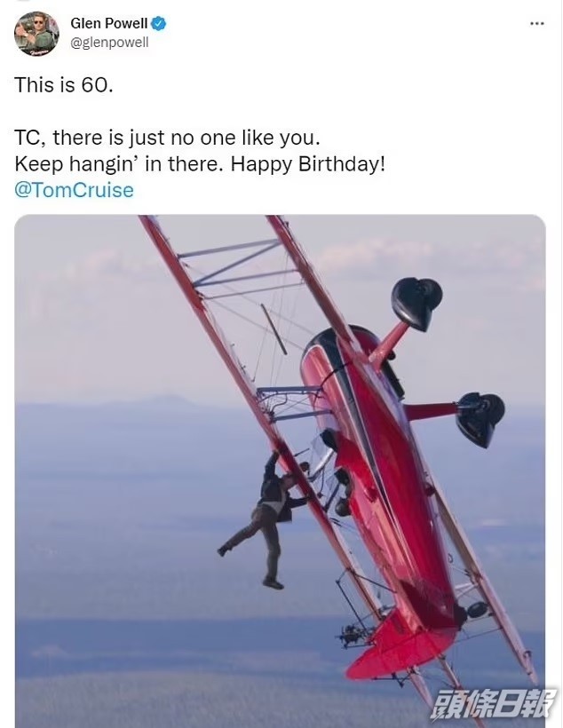Click the blue verified badge icon
This screenshot has height=728, width=563.
159,23
